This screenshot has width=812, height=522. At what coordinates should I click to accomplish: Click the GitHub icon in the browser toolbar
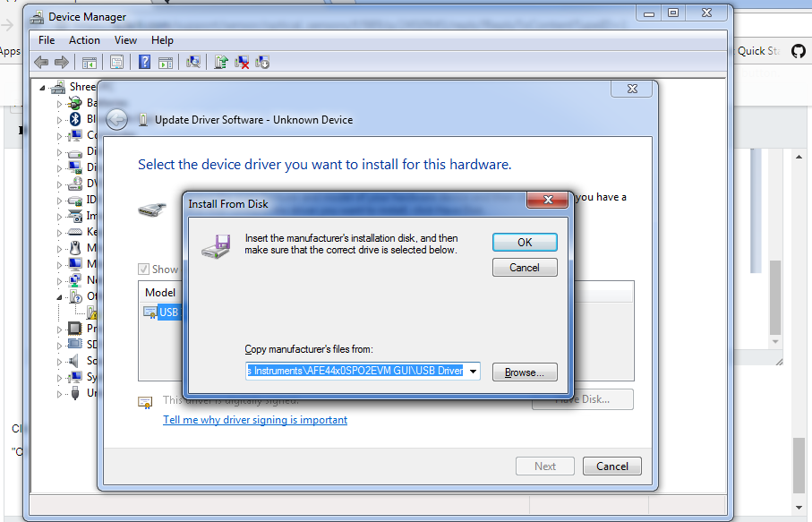[797, 51]
